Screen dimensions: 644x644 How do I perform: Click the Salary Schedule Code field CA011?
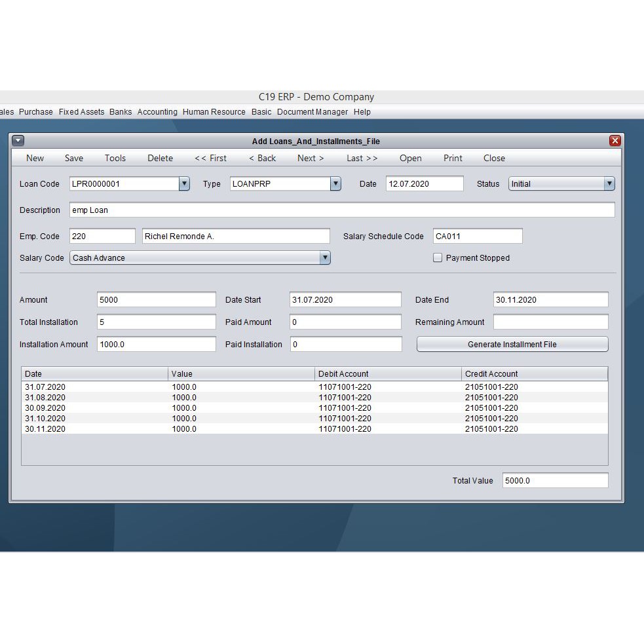click(478, 236)
